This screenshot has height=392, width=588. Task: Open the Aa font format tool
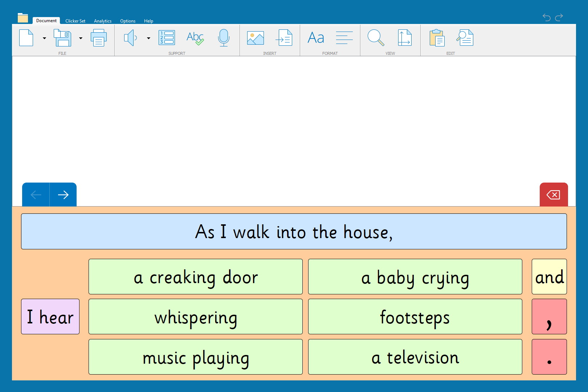click(x=316, y=38)
